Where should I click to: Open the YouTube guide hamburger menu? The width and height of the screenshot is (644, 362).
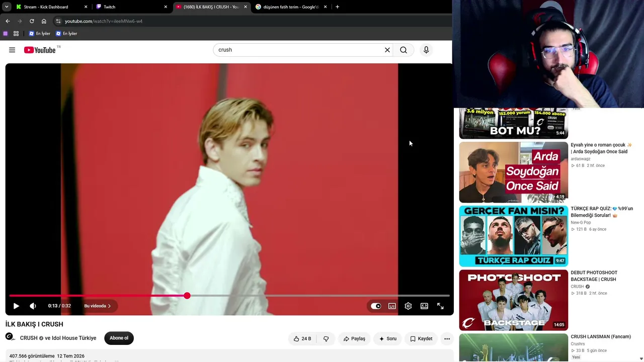click(12, 50)
